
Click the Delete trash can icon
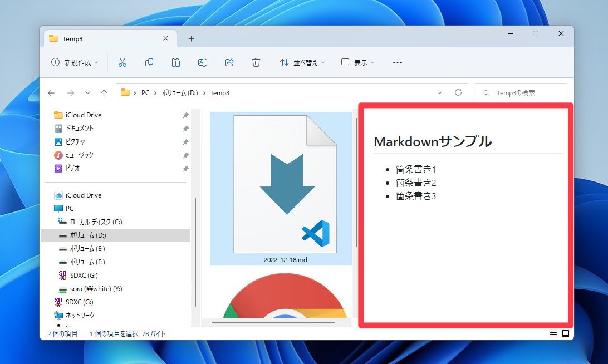[256, 62]
